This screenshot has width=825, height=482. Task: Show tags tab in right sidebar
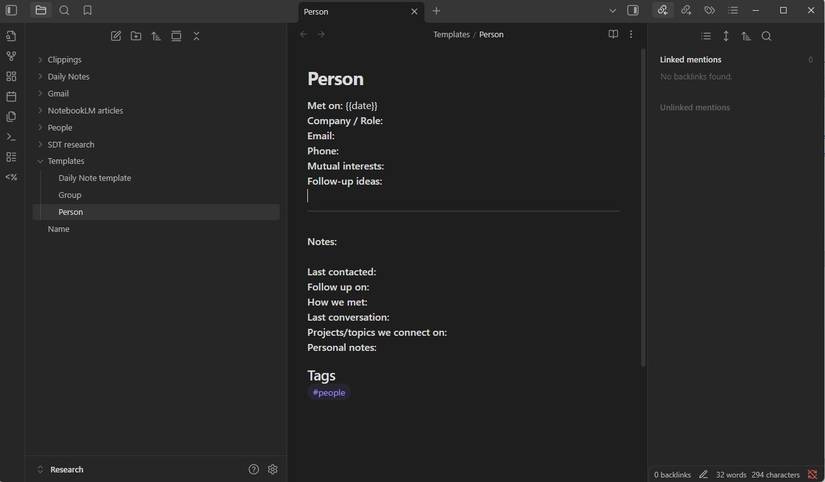(710, 10)
